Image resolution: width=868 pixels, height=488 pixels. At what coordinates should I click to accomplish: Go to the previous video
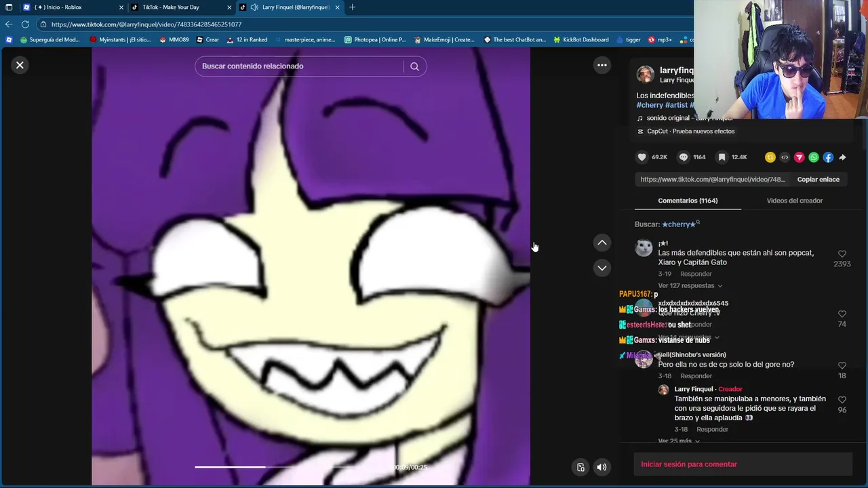(601, 243)
